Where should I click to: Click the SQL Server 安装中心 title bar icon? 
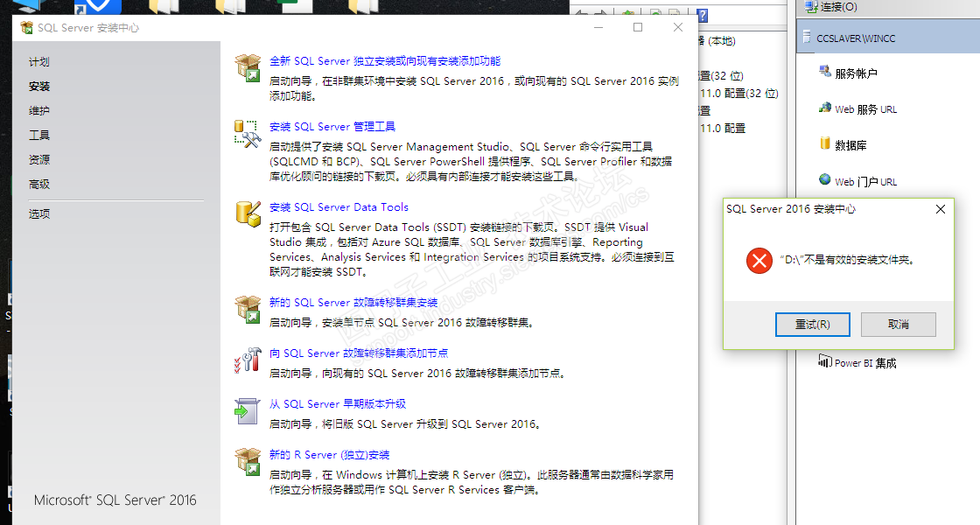(x=27, y=27)
